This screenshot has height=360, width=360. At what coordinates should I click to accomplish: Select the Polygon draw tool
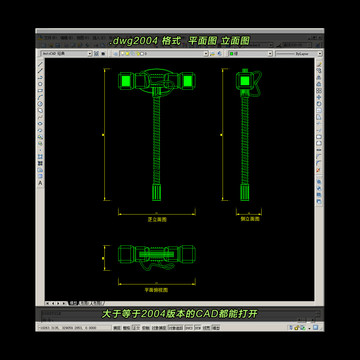coord(40,84)
